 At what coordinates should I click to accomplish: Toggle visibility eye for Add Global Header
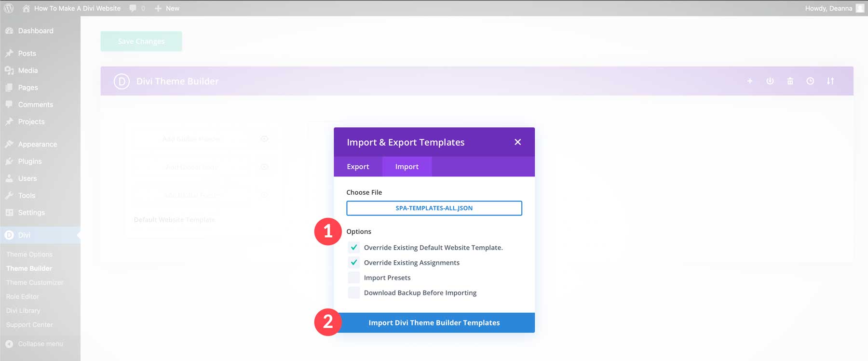(x=264, y=139)
